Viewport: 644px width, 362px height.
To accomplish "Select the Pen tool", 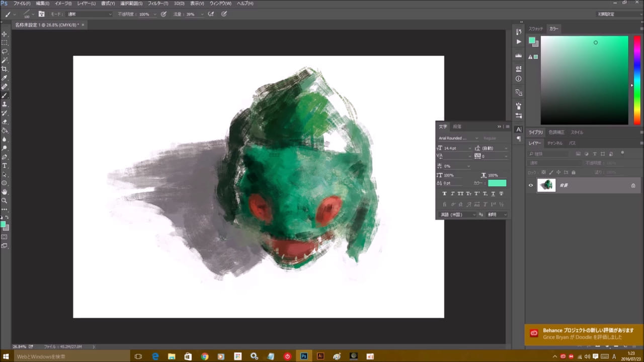I will tap(5, 157).
